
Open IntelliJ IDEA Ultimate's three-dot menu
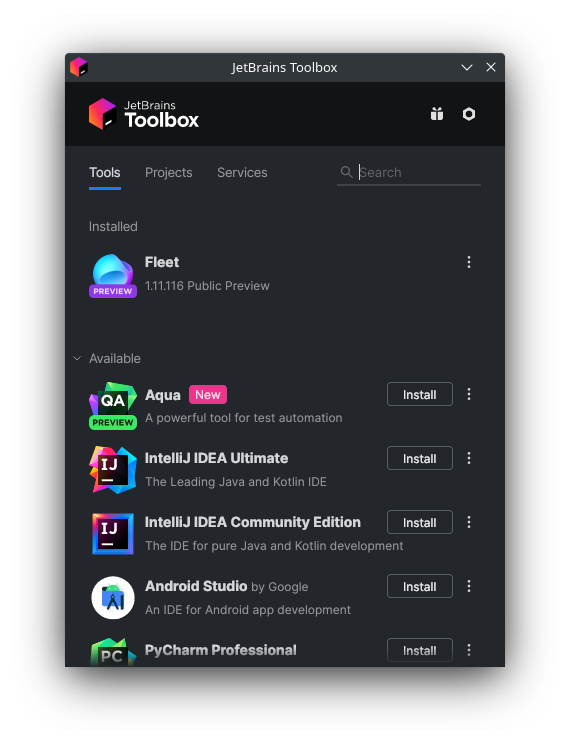click(469, 458)
